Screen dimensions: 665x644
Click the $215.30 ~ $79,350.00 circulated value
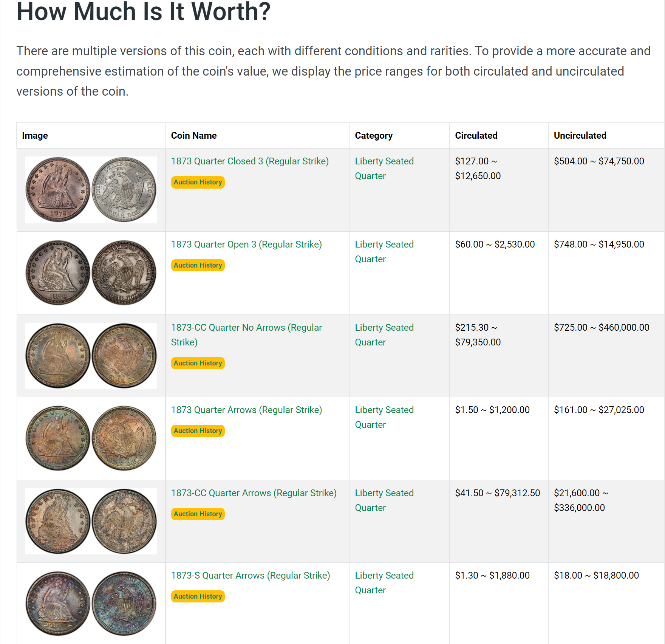click(x=478, y=335)
